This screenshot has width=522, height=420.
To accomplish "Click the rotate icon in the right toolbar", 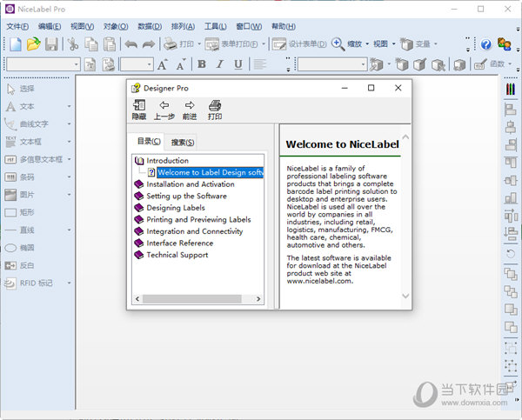I will pyautogui.click(x=511, y=254).
